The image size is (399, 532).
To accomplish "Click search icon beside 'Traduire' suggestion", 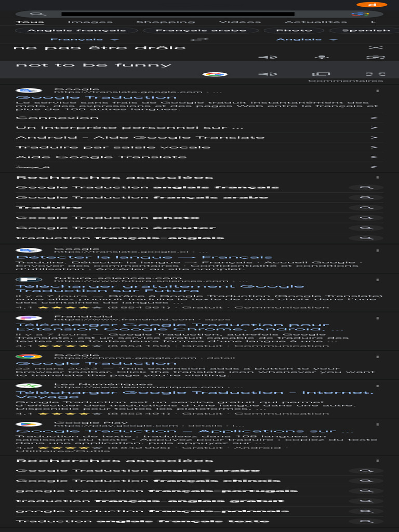I will (x=366, y=208).
